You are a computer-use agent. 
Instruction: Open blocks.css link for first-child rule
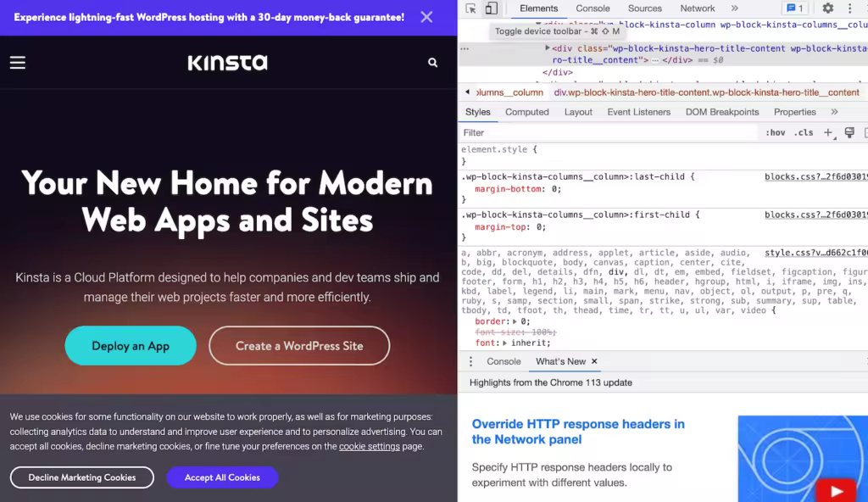pyautogui.click(x=816, y=215)
